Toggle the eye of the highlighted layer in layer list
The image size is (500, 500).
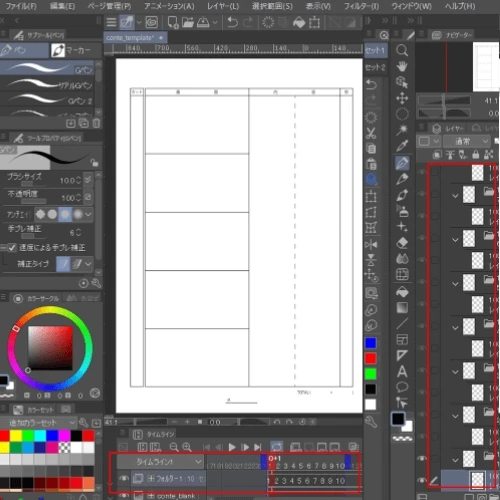[x=422, y=480]
